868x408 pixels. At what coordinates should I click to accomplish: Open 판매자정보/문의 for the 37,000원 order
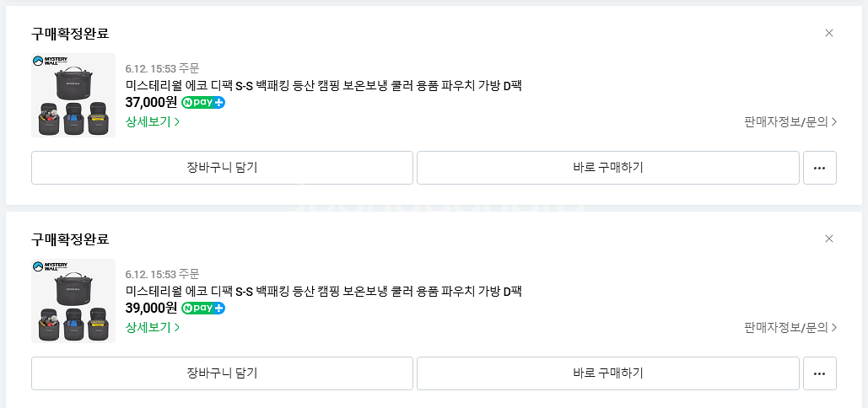790,121
